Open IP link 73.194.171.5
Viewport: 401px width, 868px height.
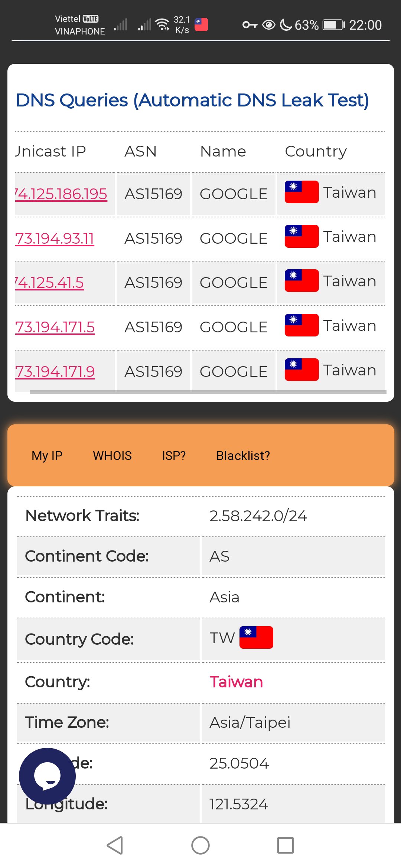click(55, 327)
